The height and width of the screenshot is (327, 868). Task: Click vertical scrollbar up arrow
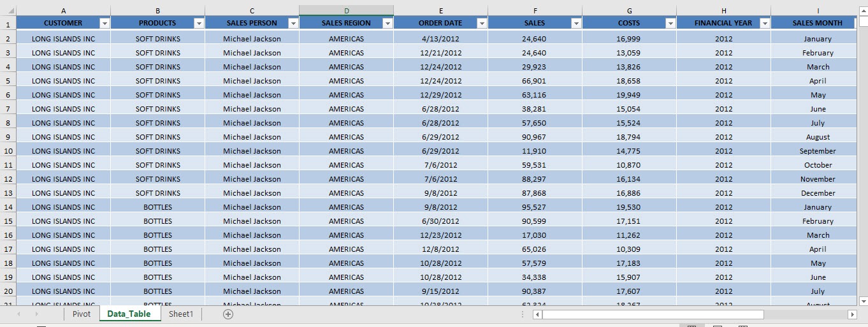click(864, 10)
